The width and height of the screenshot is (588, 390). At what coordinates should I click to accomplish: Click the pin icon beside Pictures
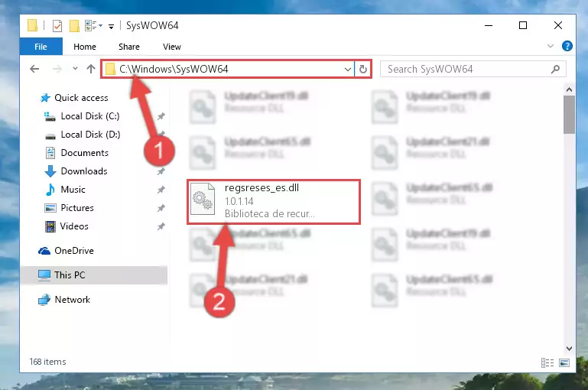[x=161, y=208]
